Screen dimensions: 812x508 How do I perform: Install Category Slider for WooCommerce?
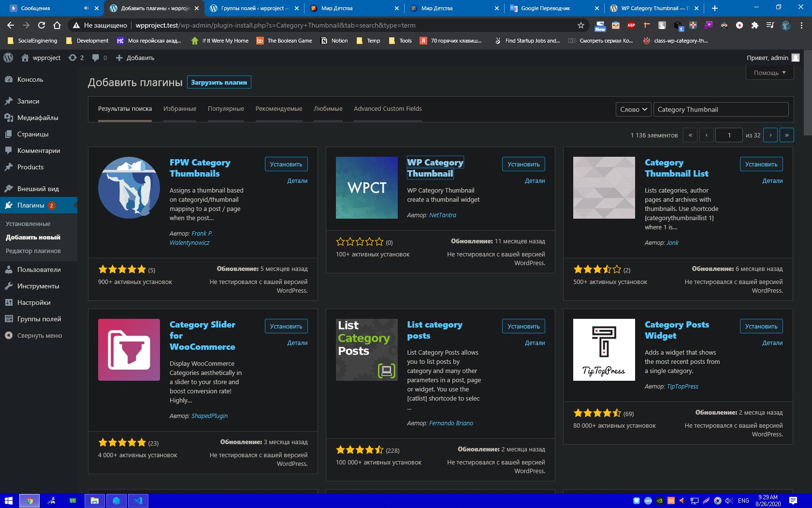[x=286, y=326]
